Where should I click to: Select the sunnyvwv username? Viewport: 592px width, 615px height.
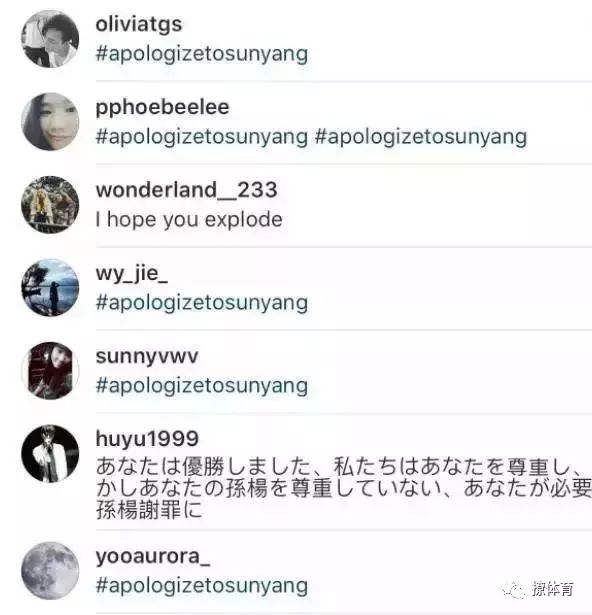(147, 357)
